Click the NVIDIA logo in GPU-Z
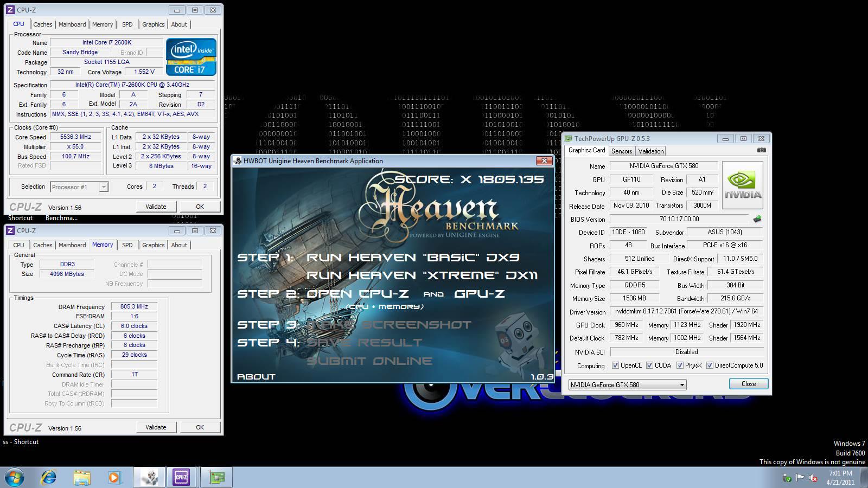Screen dimensions: 868x488 coord(743,185)
